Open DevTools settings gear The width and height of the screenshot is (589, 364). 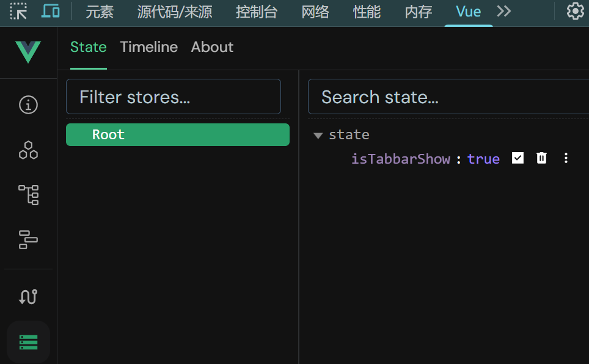point(575,11)
